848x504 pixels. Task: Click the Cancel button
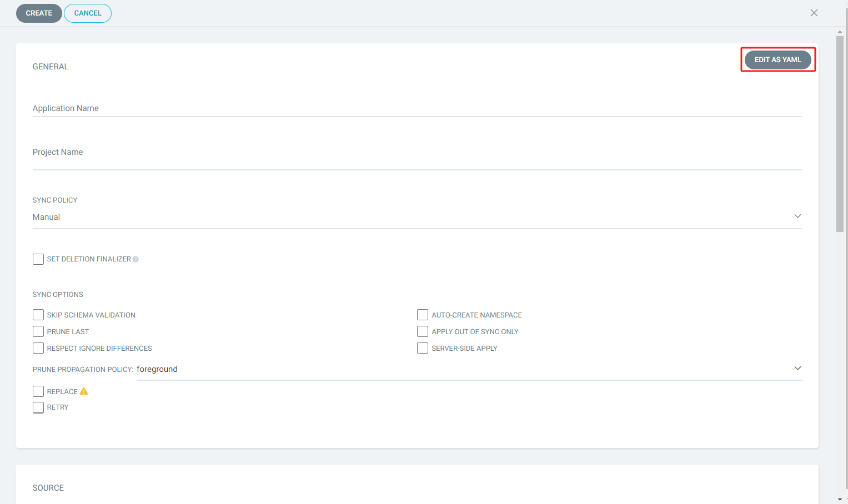click(87, 13)
